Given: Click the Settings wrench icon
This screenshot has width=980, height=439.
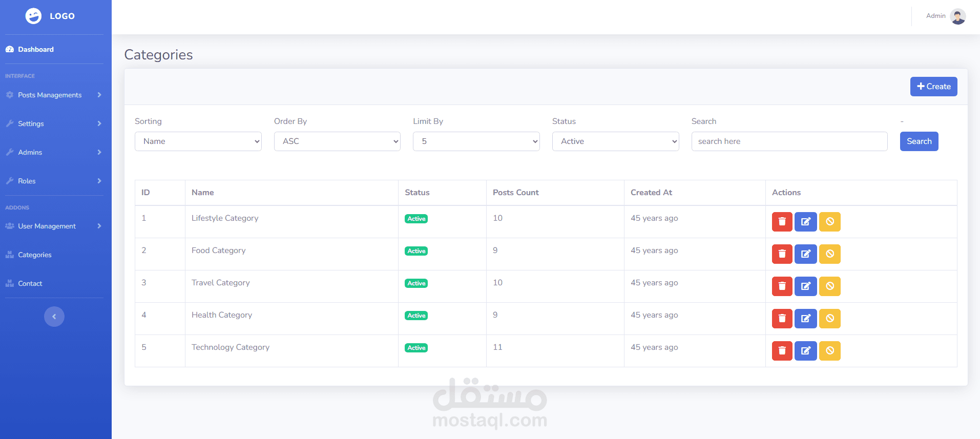Looking at the screenshot, I should [x=10, y=123].
